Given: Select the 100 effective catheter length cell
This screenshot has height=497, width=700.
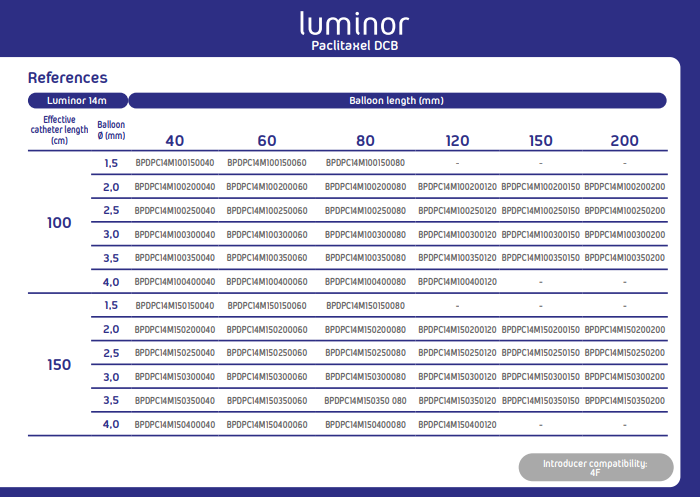Looking at the screenshot, I should coord(59,223).
